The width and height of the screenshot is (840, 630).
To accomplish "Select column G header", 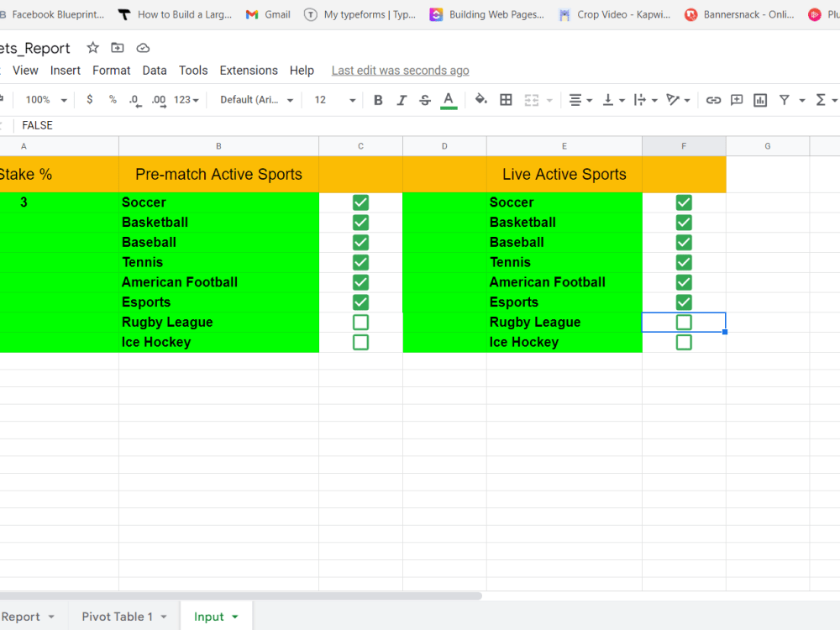I will (x=768, y=146).
